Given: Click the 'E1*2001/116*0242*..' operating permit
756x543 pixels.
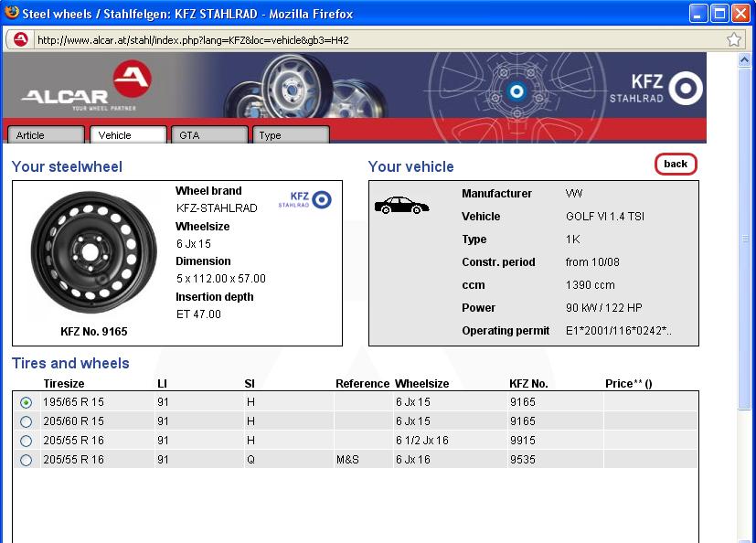Looking at the screenshot, I should tap(619, 331).
